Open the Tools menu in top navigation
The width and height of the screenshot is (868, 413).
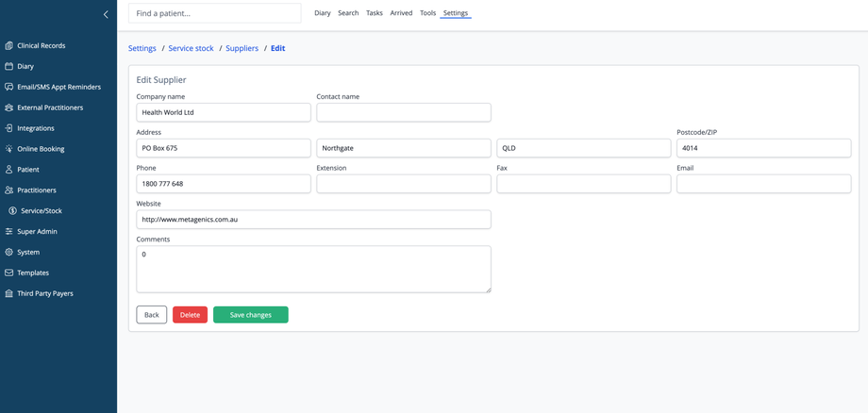427,13
